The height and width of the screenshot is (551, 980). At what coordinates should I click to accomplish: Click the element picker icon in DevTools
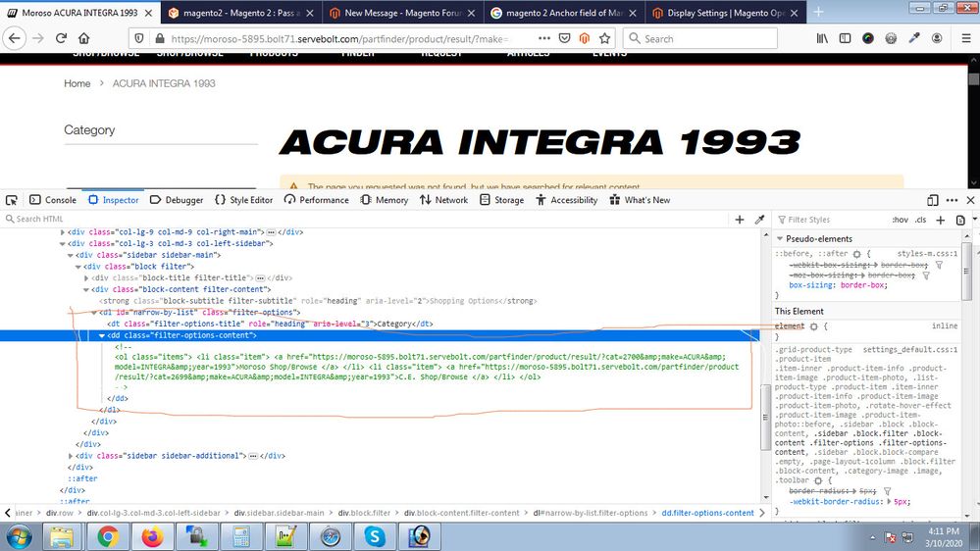(x=9, y=200)
